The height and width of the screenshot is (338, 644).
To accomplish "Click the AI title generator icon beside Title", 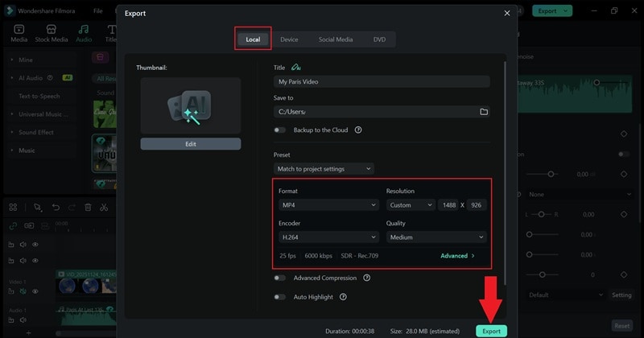I will coord(295,67).
